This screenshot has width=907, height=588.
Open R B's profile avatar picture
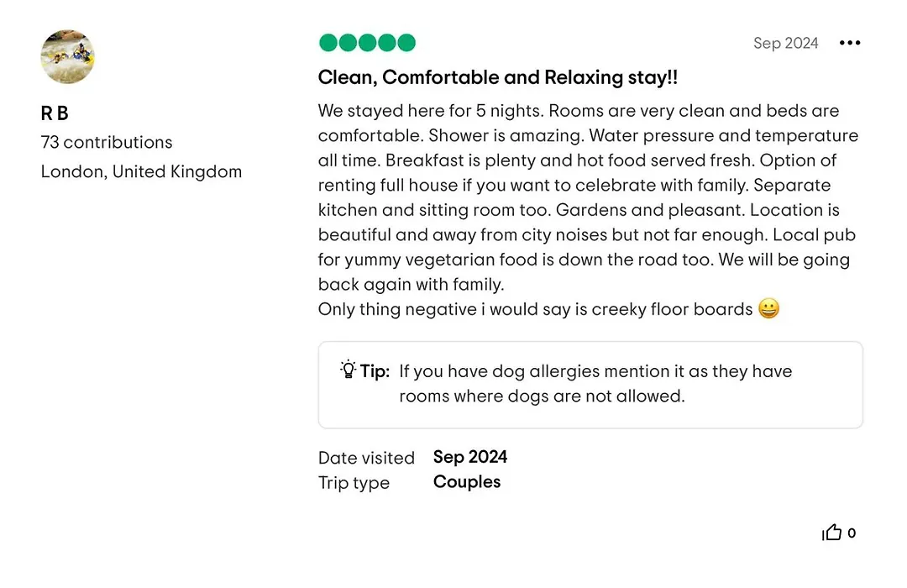point(68,57)
